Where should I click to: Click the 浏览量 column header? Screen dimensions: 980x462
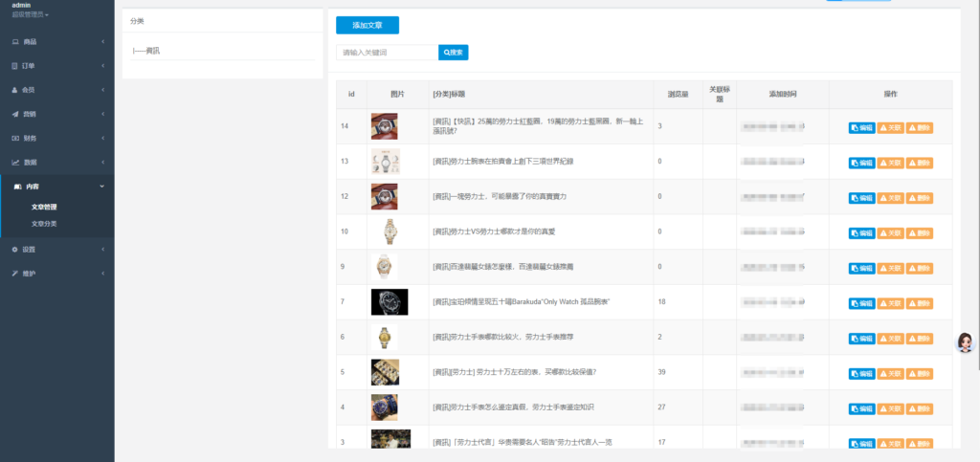tap(679, 95)
